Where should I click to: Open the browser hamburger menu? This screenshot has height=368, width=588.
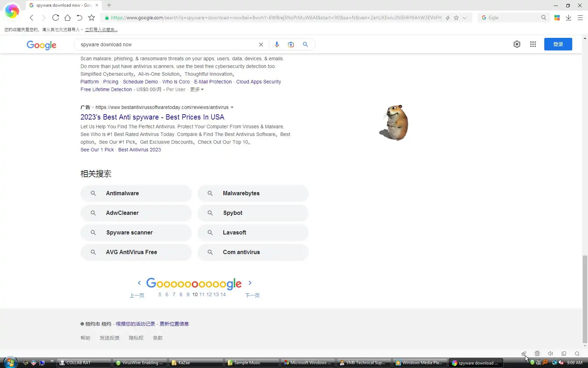click(x=580, y=18)
